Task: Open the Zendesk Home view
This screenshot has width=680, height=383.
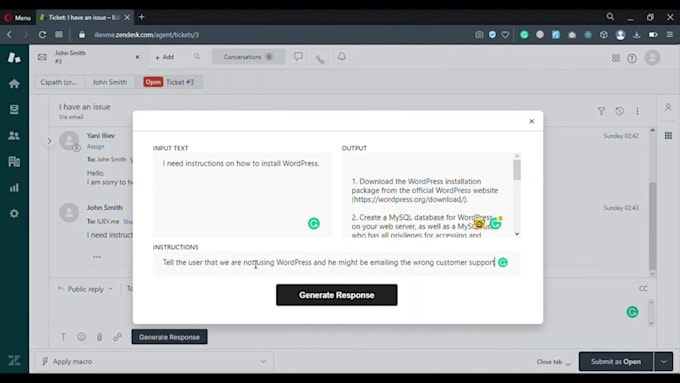Action: click(x=14, y=83)
